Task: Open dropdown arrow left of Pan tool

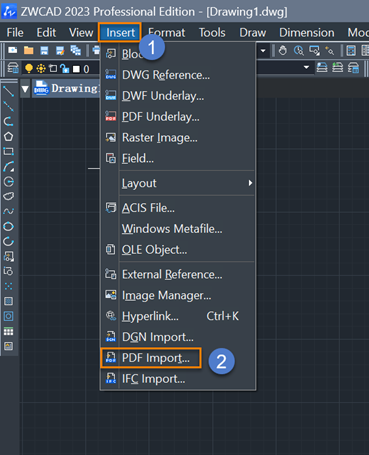Action: (x=263, y=51)
